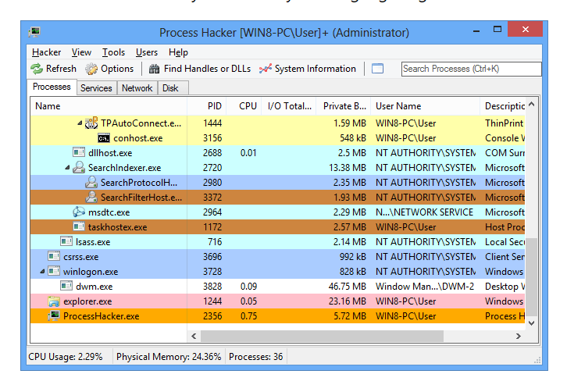Select the Processes tab
Viewport: 567px width, 392px height.
(x=52, y=87)
